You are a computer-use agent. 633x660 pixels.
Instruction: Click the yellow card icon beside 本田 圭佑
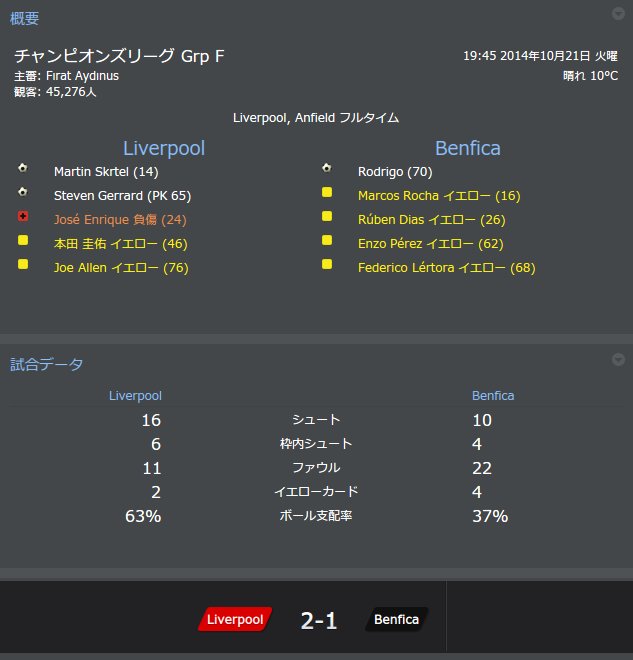tap(23, 241)
